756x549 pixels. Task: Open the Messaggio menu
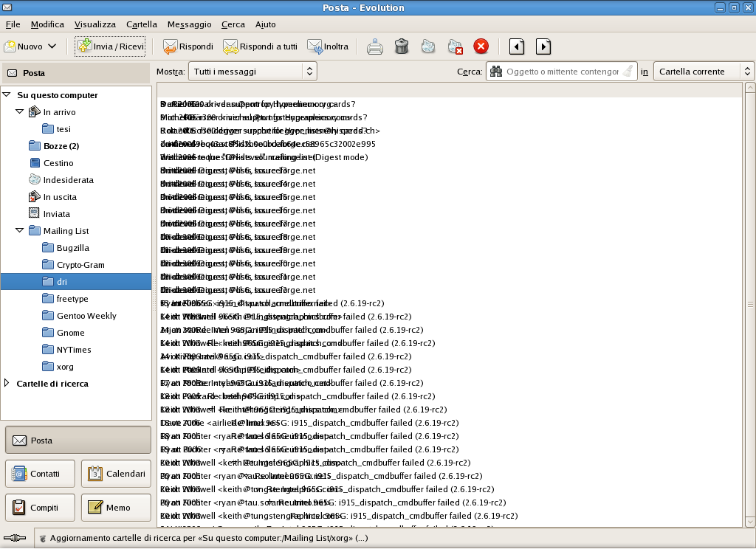point(189,24)
